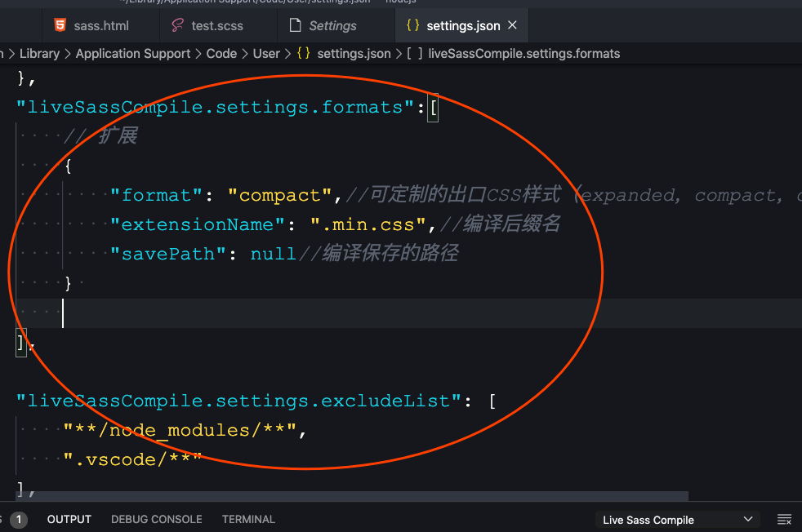Screen dimensions: 802x532
Task: Click Code in the breadcrumb path
Action: click(x=221, y=54)
